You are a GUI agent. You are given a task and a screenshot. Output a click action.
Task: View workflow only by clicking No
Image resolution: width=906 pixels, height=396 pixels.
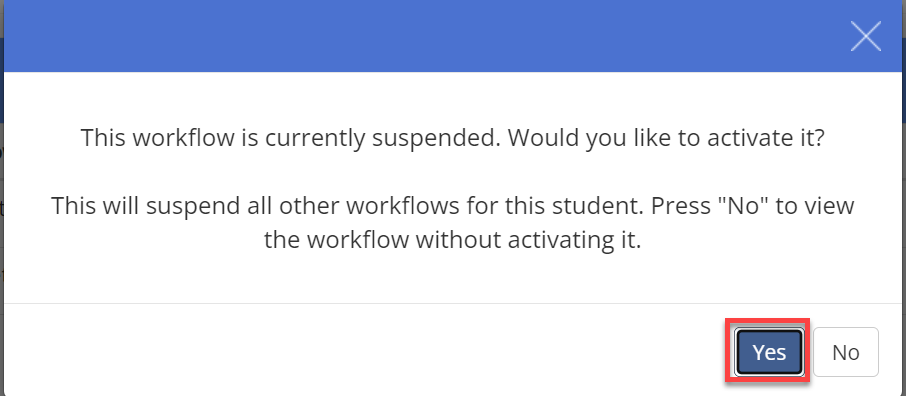point(845,352)
